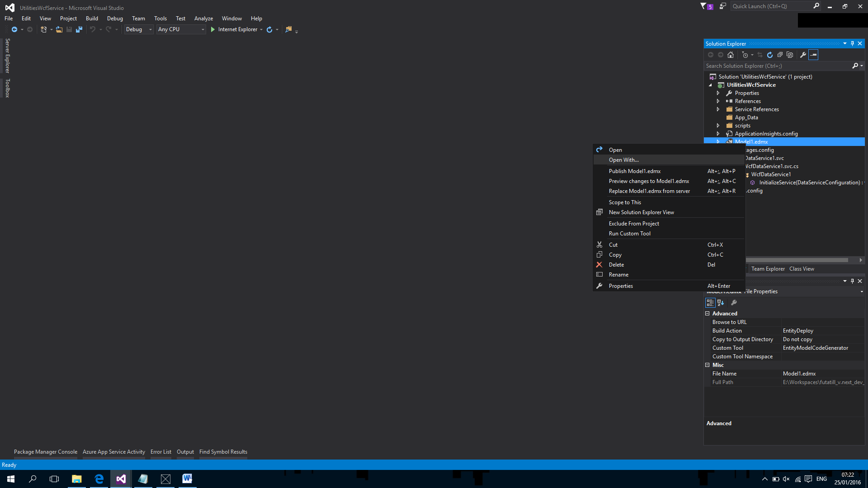Select Publish Model1.edmx menu entry

coord(669,171)
